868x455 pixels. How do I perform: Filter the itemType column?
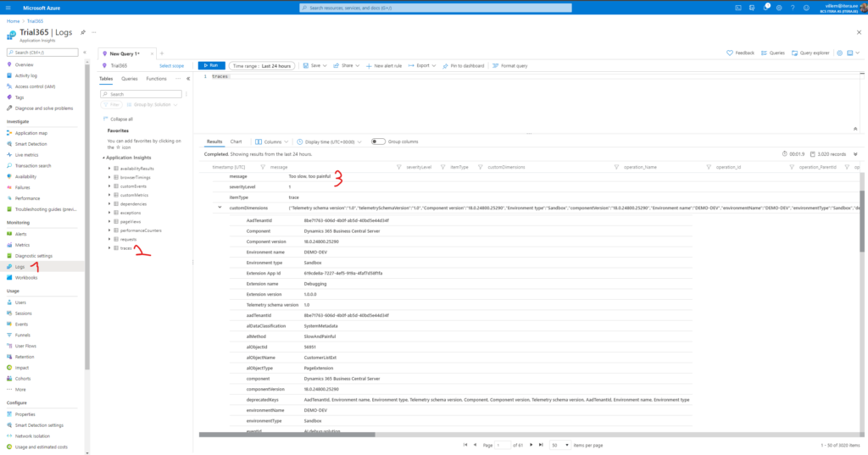(x=480, y=167)
